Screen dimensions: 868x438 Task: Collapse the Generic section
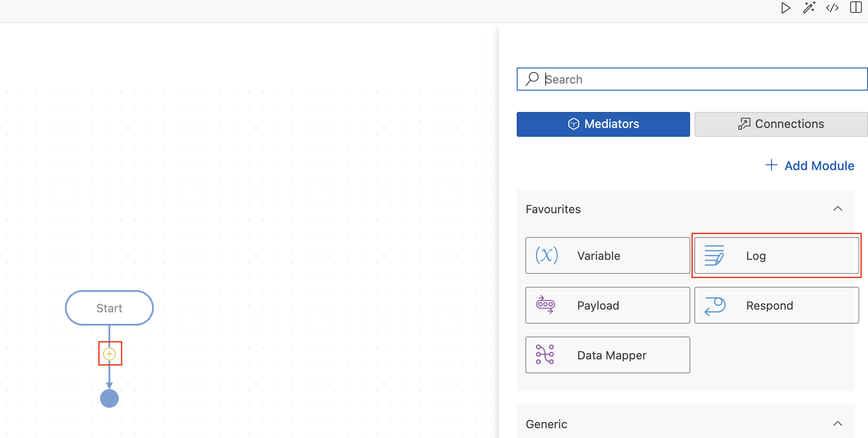838,424
